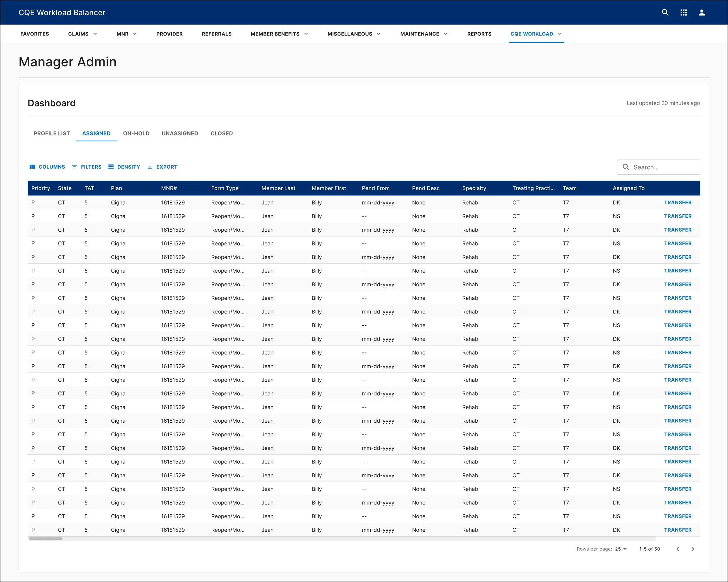Click Transfer on the last row
This screenshot has height=582, width=728.
677,530
